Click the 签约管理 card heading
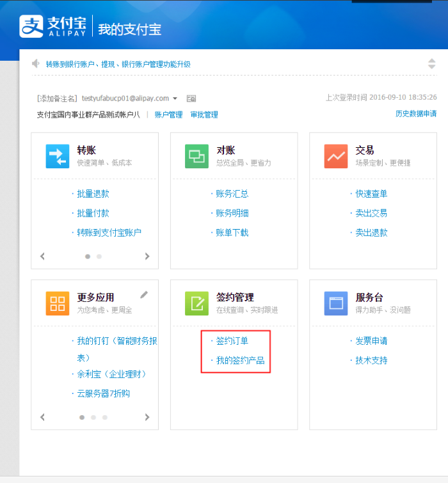Viewport: 448px width, 483px height. [235, 297]
